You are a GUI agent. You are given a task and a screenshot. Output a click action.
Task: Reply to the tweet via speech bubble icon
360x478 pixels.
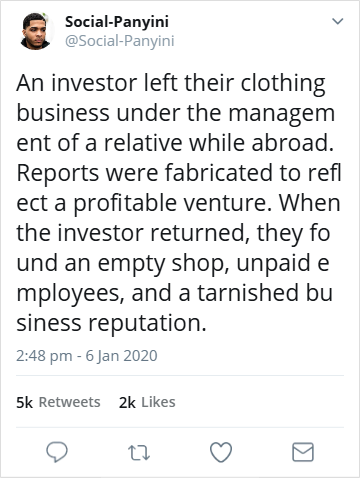57,452
